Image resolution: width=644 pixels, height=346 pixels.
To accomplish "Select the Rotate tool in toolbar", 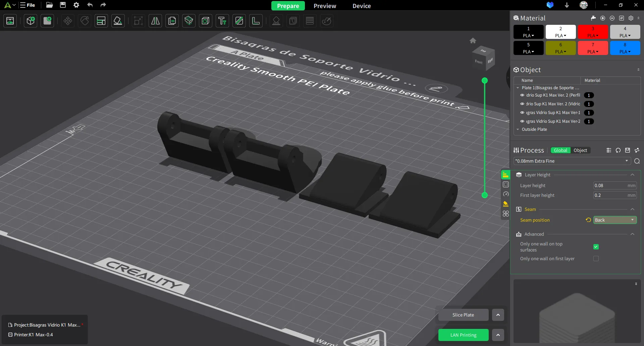I will point(85,21).
